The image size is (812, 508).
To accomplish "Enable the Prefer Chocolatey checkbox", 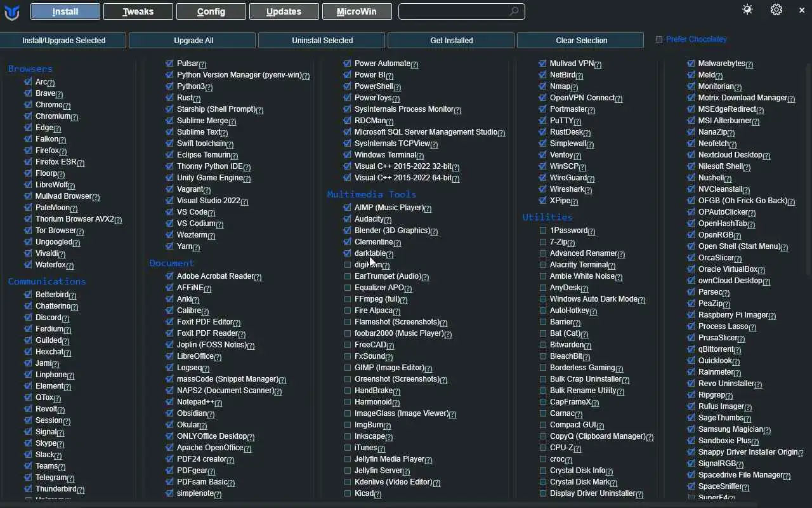I will point(659,39).
